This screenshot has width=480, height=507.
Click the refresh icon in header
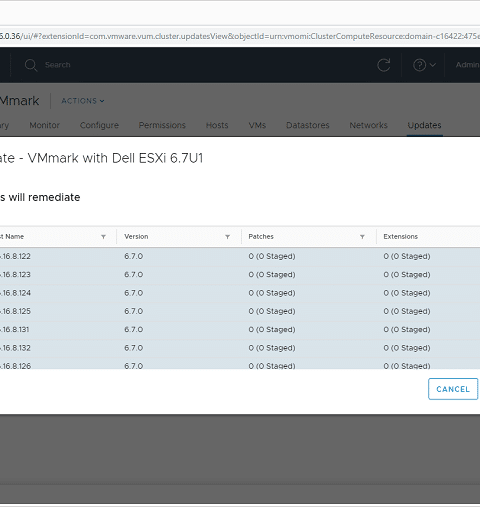pyautogui.click(x=384, y=65)
